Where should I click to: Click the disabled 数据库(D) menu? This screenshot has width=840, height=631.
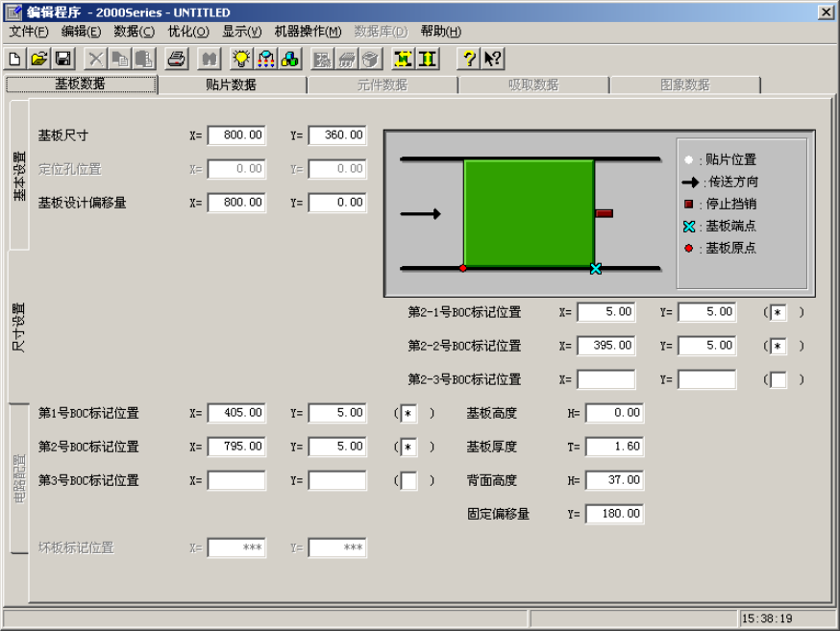pos(381,32)
